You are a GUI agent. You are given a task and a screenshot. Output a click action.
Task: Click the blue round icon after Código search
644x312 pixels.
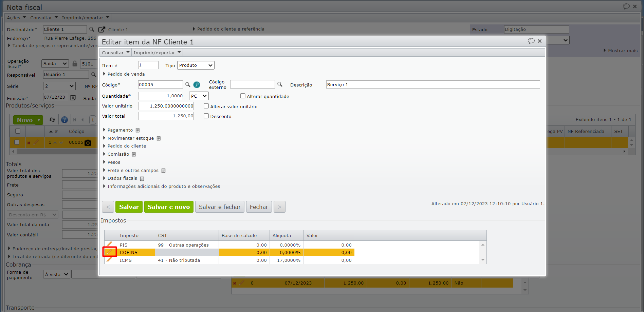[x=197, y=85]
